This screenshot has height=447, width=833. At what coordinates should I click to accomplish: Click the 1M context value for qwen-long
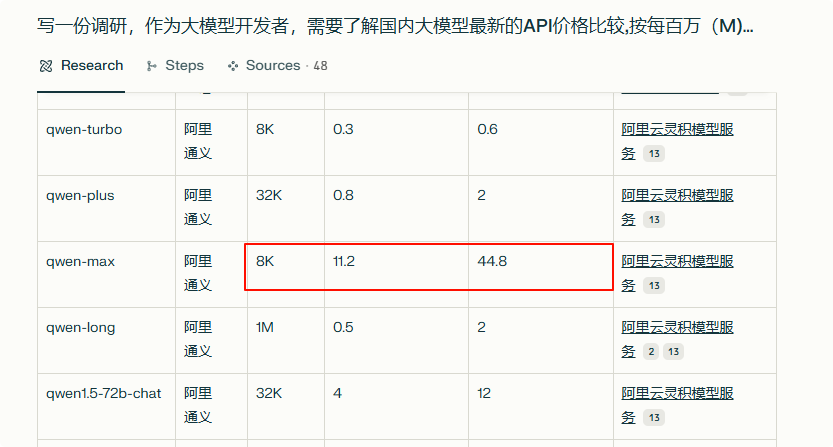[265, 327]
